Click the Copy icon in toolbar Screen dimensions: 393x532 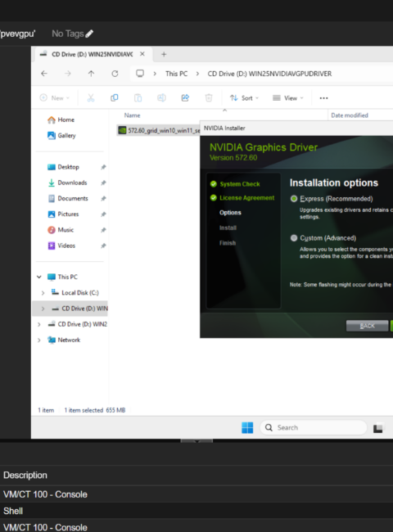coord(115,98)
